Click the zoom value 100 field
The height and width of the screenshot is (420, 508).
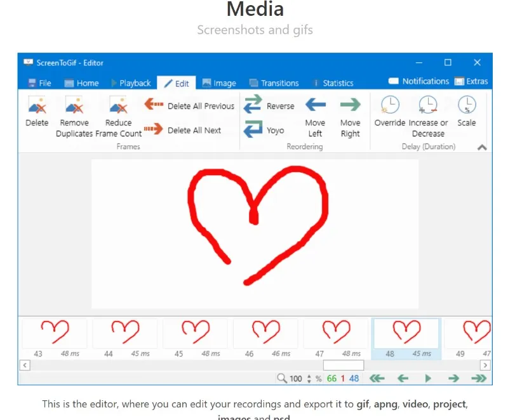(x=296, y=379)
